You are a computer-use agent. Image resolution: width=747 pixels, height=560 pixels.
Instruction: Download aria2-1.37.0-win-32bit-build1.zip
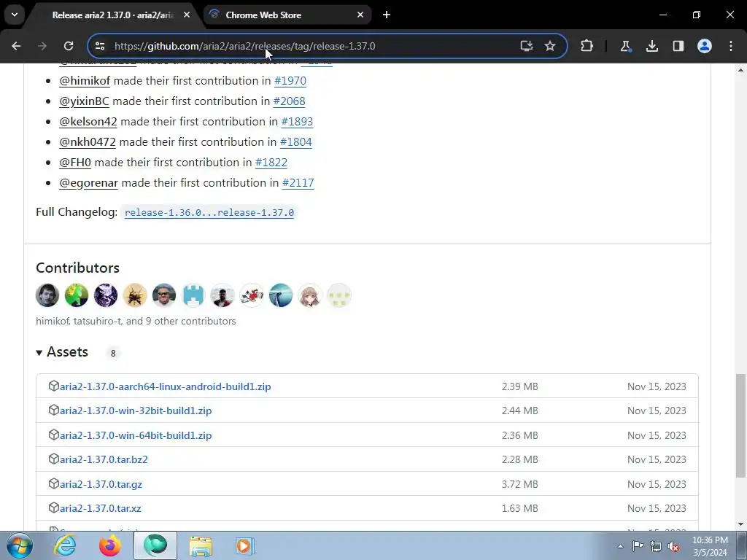pyautogui.click(x=135, y=411)
